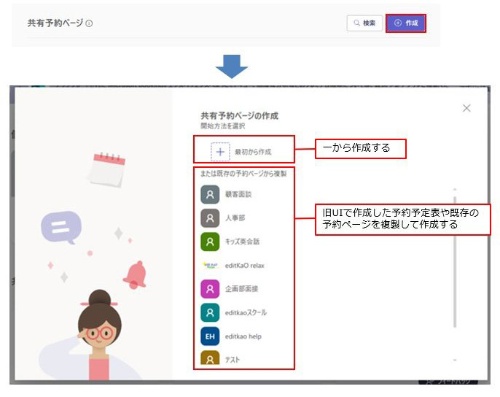Click the 検索 (Search) button
The width and height of the screenshot is (500, 397).
point(364,23)
